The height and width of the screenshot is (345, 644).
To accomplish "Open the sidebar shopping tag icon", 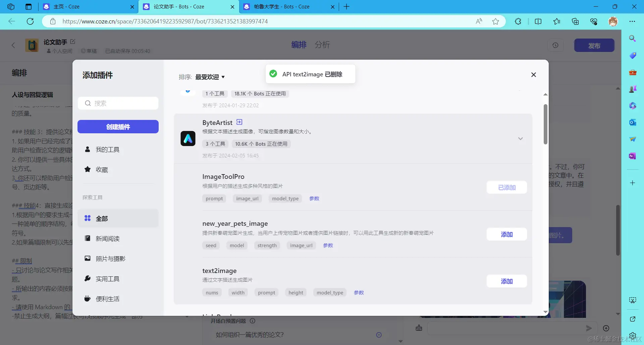I will (x=633, y=55).
